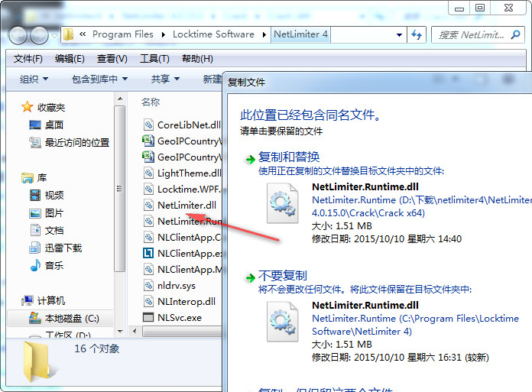Select second GeoIPCountry Excel file icon
The height and width of the screenshot is (392, 532).
[x=148, y=157]
